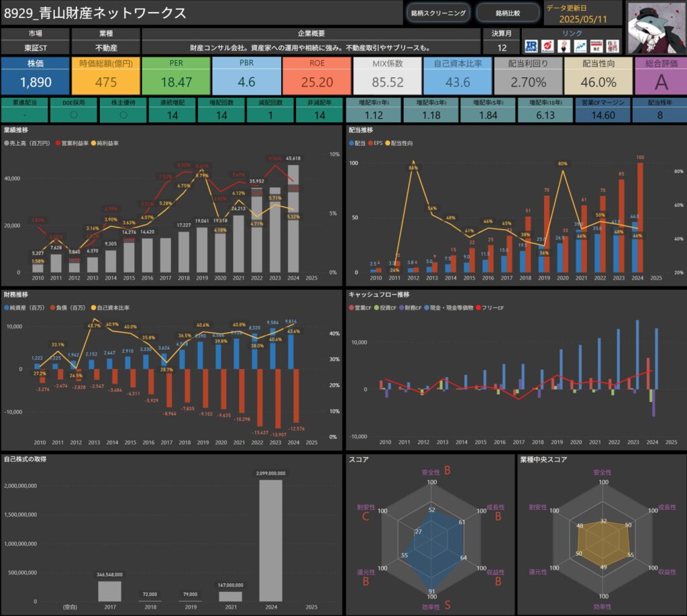Click the 営業CFマージン 14.60 card
This screenshot has height=616, width=687.
(x=603, y=110)
